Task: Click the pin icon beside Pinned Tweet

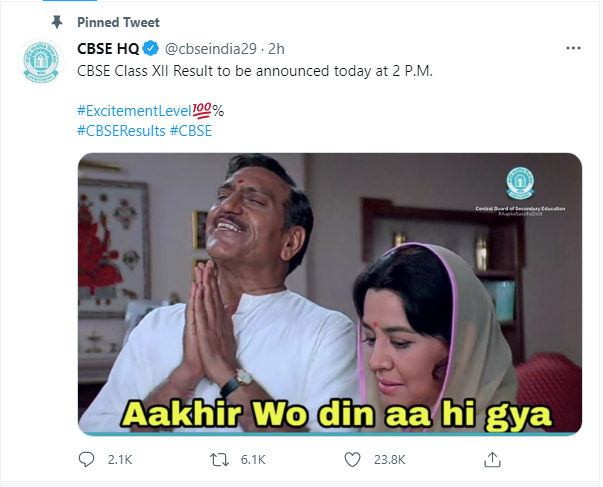Action: tap(57, 22)
